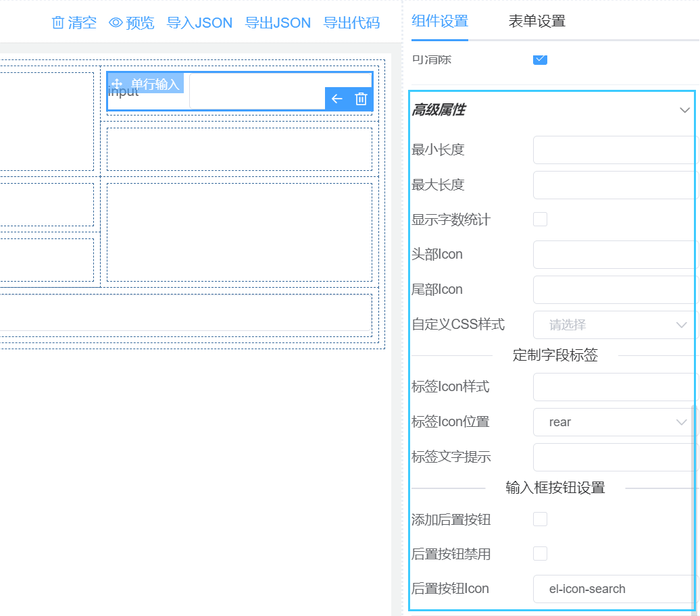Click the left arrow icon on selected input
Screen dimensions: 700x616
(x=336, y=99)
